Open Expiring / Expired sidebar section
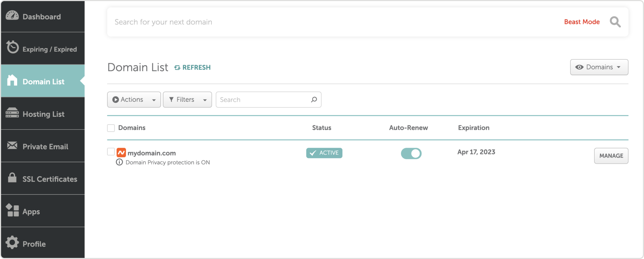Image resolution: width=644 pixels, height=259 pixels. point(43,49)
